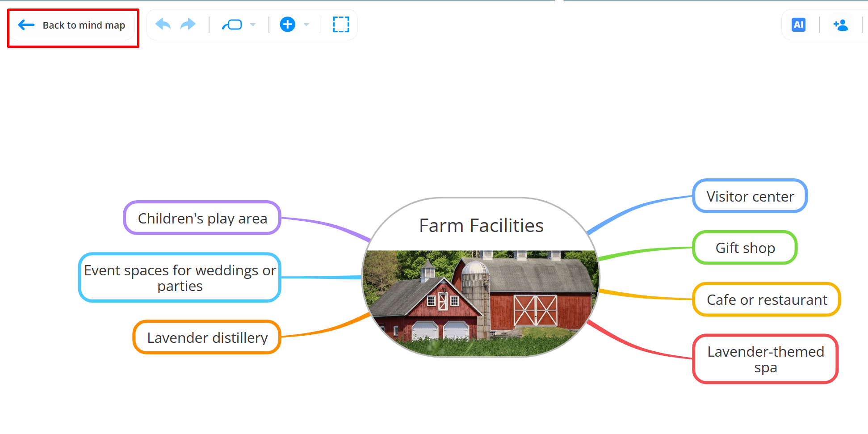This screenshot has height=434, width=868.
Task: Select the 'Farm Facilities' central topic
Action: [x=481, y=226]
